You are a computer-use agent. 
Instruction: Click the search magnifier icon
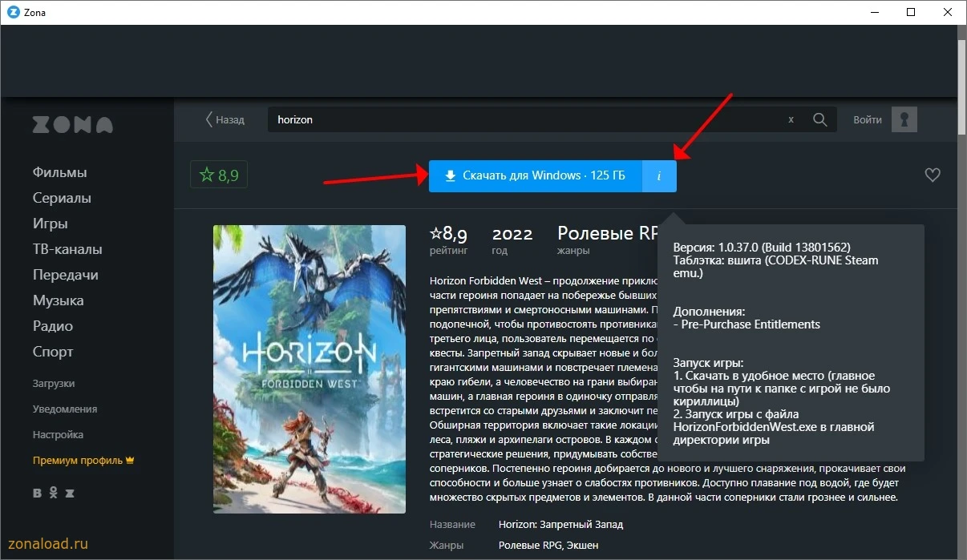tap(819, 119)
